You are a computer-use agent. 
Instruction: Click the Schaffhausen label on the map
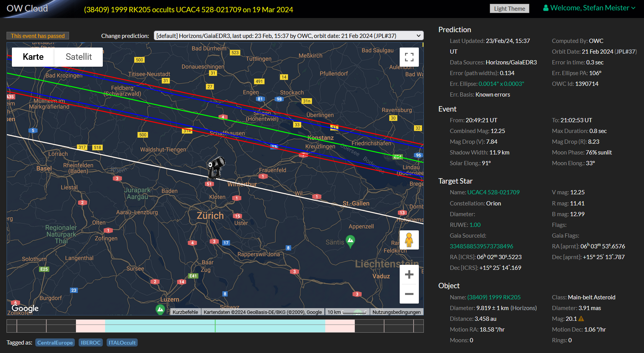(227, 133)
